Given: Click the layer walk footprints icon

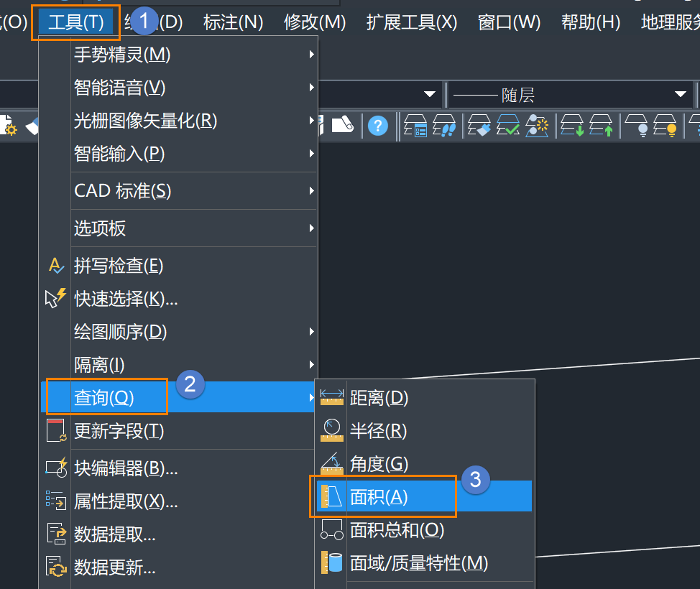Looking at the screenshot, I should tap(444, 126).
